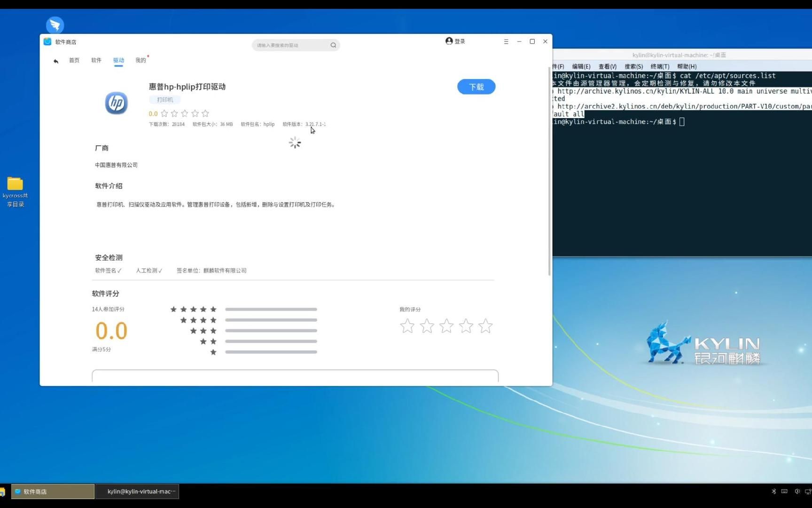Click the 打印机 category tag

click(165, 100)
